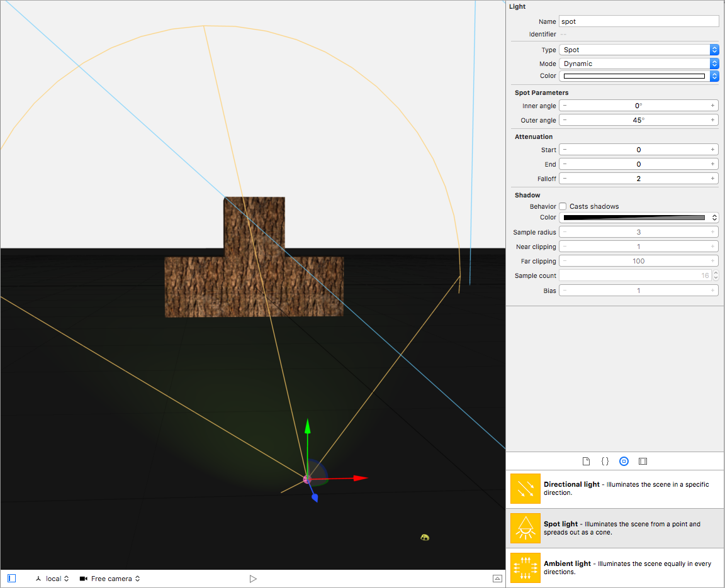Open the Free camera selector

(x=110, y=579)
